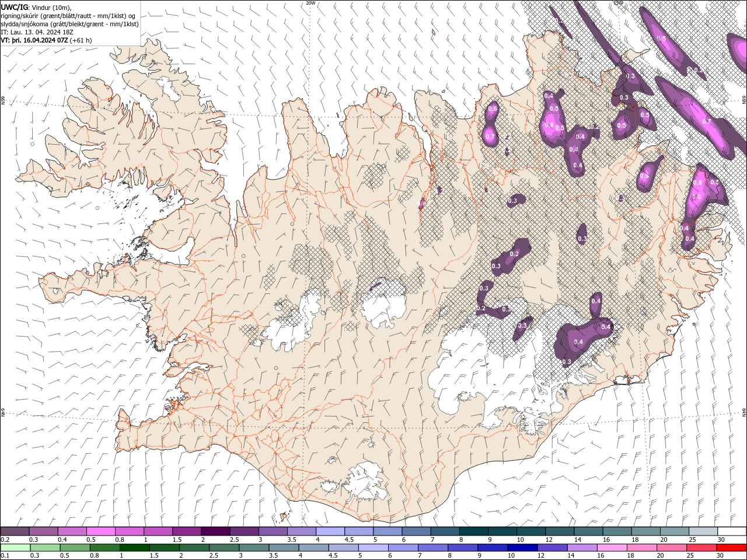This screenshot has height=560, width=747.
Task: Click the violet 12–14 swatch on the green scale
Action: [x=551, y=548]
